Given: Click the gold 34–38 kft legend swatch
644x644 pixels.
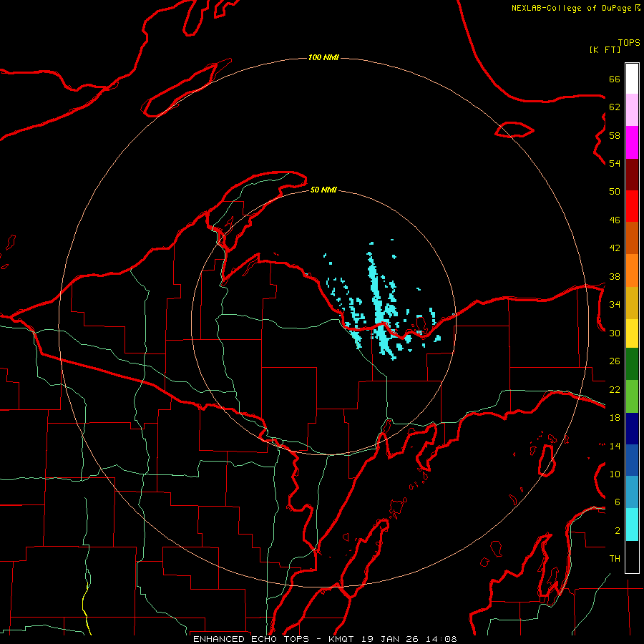Looking at the screenshot, I should click(632, 303).
